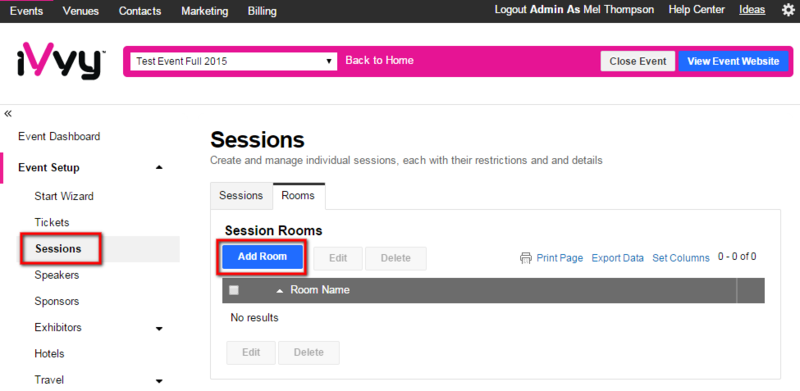Click the iVvy logo
The image size is (800, 391).
(61, 61)
